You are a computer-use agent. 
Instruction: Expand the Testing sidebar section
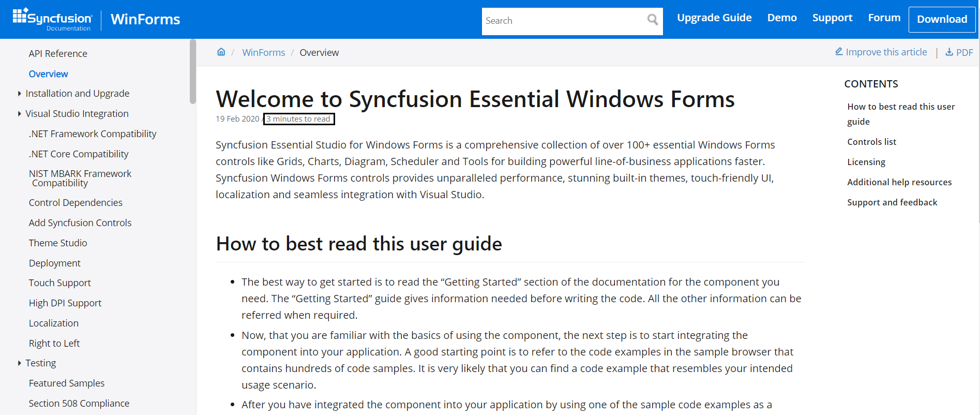20,363
